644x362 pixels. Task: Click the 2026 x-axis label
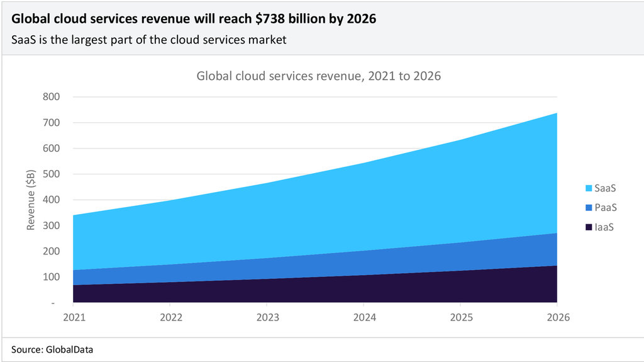(x=557, y=317)
